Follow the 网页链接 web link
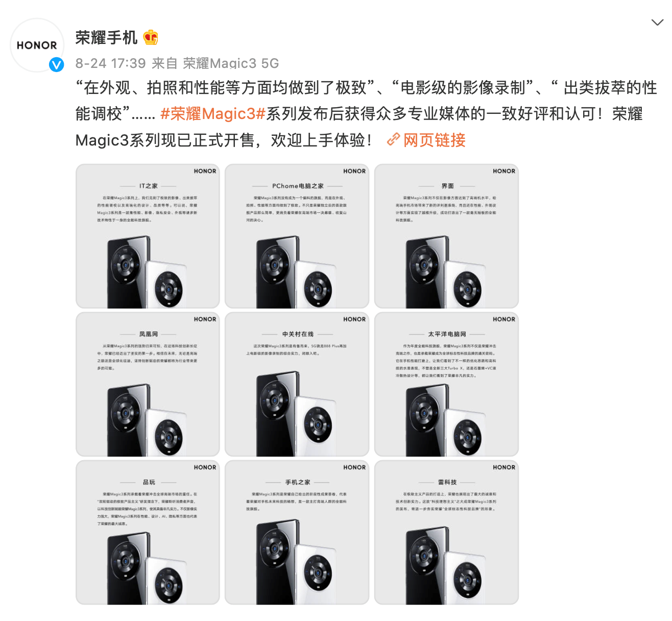 coord(434,140)
